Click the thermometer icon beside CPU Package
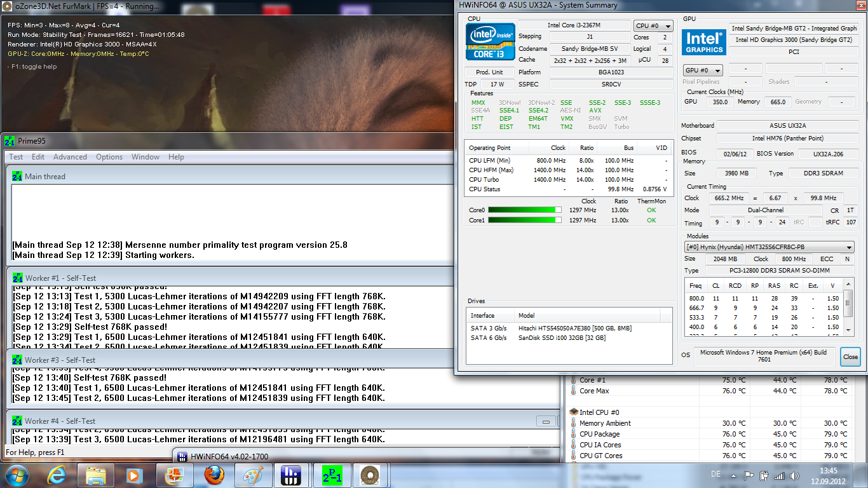Screen dimensions: 868x488 click(x=574, y=434)
